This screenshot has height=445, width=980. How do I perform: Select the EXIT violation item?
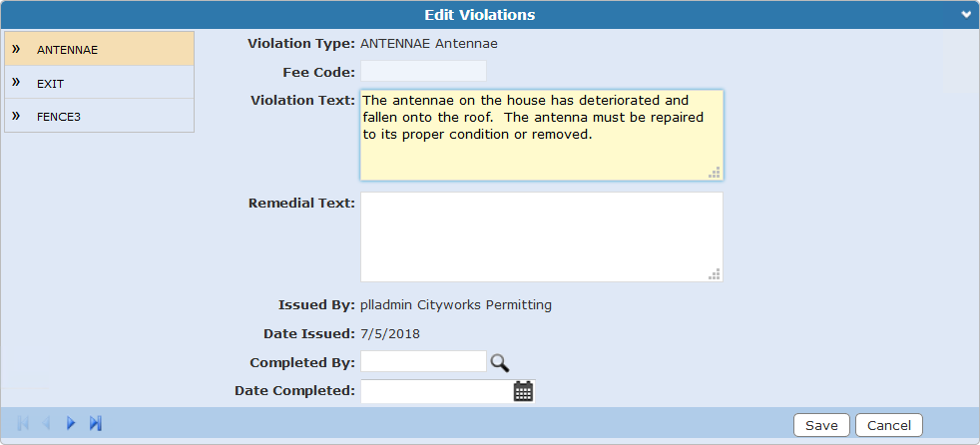tap(52, 83)
